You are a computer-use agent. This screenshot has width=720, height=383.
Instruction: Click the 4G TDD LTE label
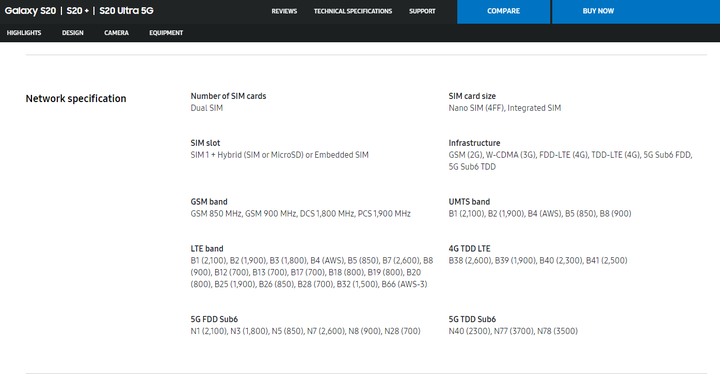[469, 248]
